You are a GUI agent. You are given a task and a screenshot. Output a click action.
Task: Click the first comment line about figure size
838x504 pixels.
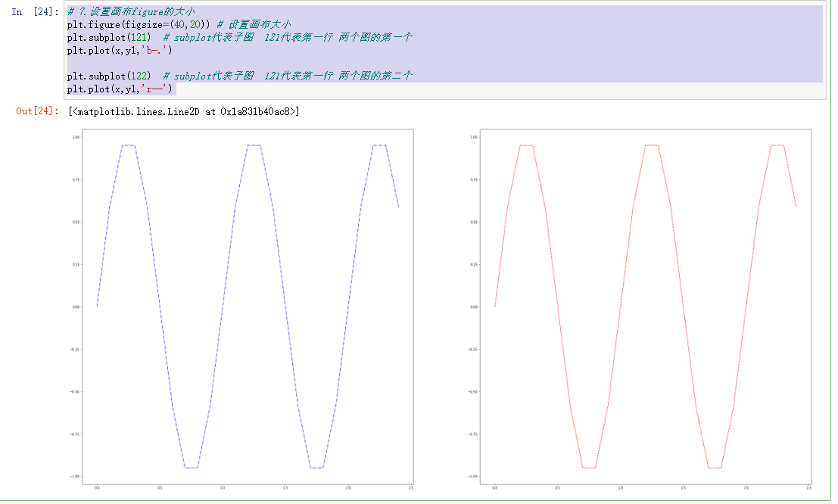pyautogui.click(x=131, y=12)
